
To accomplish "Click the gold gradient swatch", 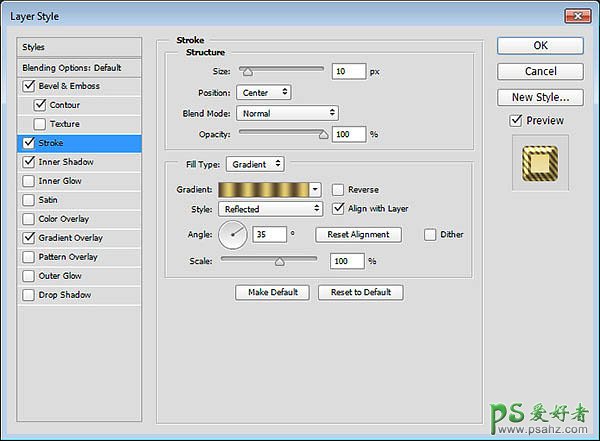I will pos(264,190).
